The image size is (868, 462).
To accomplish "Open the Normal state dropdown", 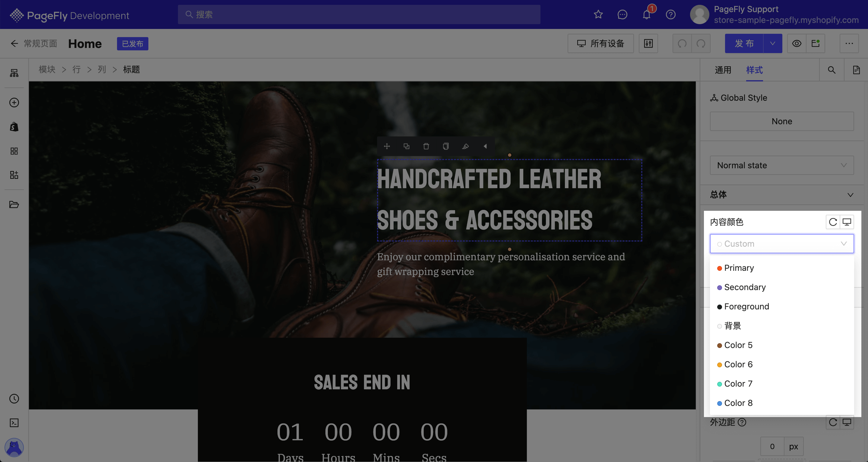I will 782,165.
